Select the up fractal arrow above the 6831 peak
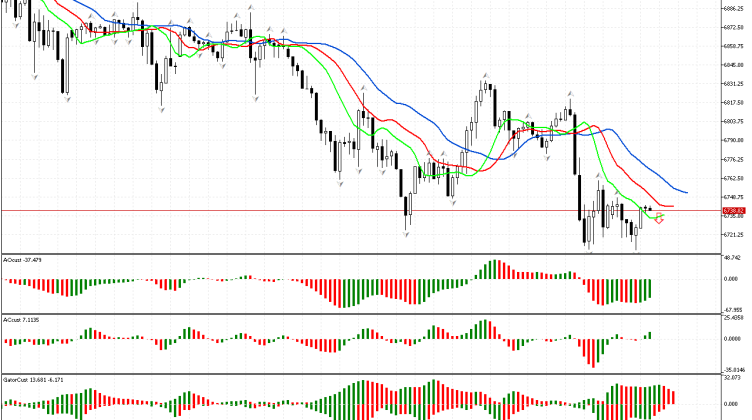752x420 pixels. [x=485, y=75]
